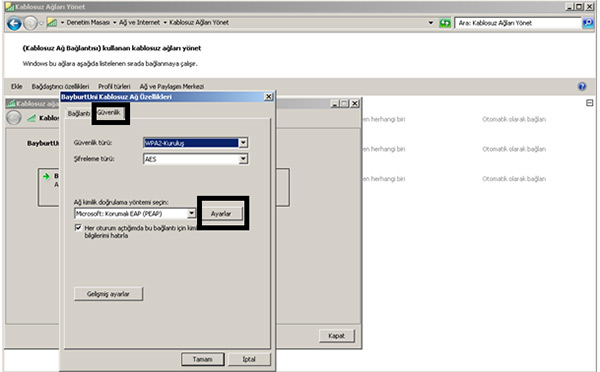
Task: Click Denetim Masası in the address bar
Action: (88, 23)
